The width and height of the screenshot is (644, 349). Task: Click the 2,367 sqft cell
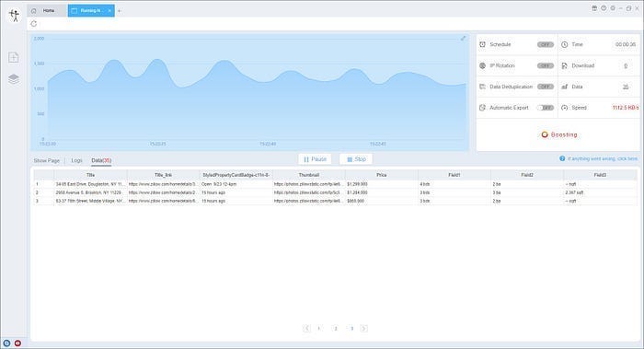[600, 192]
